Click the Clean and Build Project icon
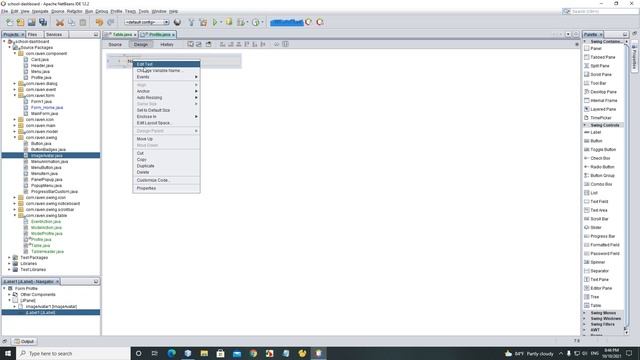Viewport: 640px width, 360px height. pos(203,22)
